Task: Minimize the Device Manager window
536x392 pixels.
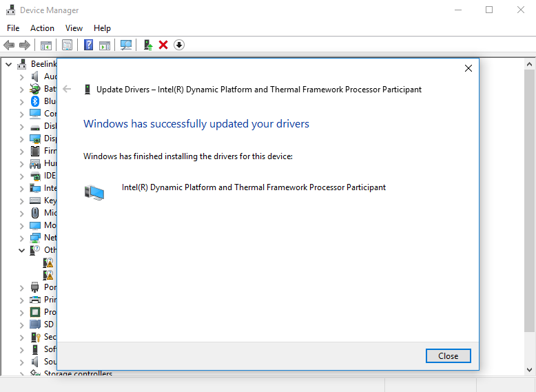Action: click(x=458, y=10)
